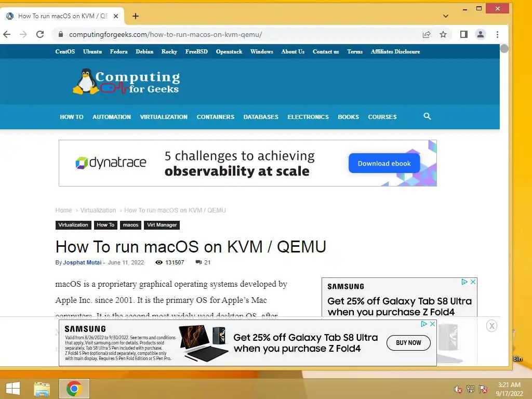Share this page icon
This screenshot has height=399, width=532.
click(427, 34)
